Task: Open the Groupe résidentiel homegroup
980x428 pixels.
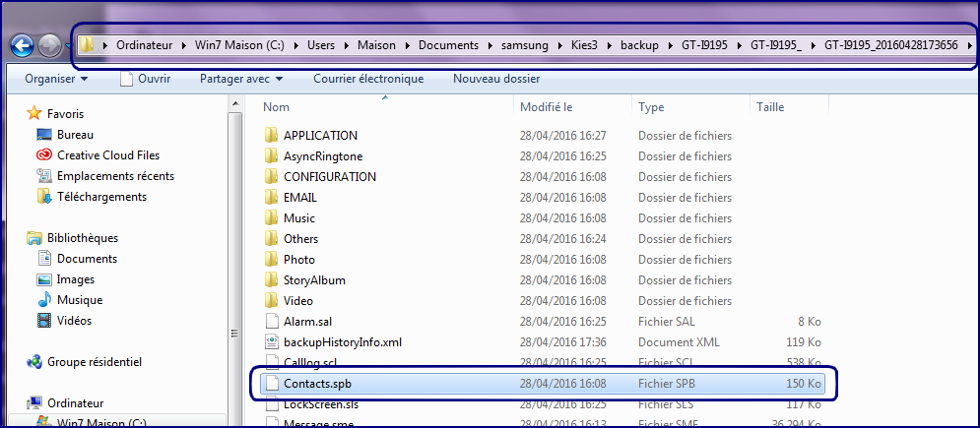Action: pyautogui.click(x=95, y=362)
